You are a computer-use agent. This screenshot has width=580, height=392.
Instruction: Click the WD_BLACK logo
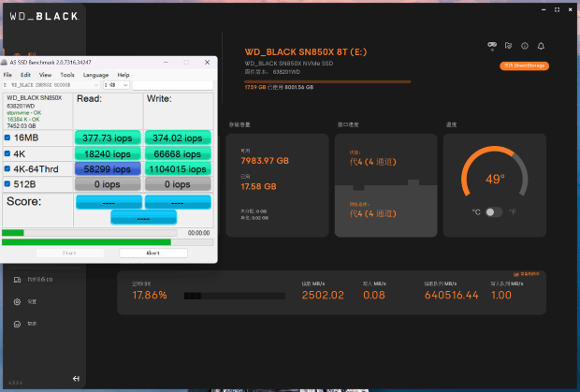click(44, 16)
